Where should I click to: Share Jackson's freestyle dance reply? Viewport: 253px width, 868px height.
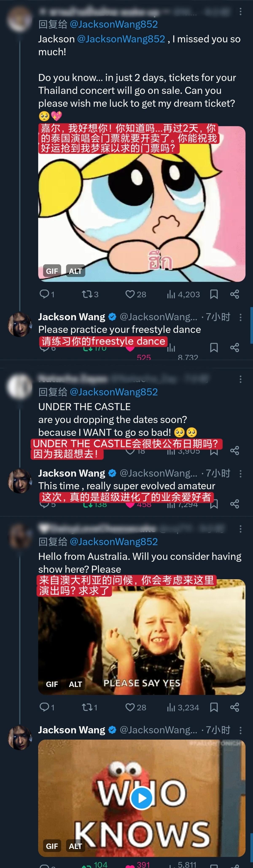pos(235,347)
